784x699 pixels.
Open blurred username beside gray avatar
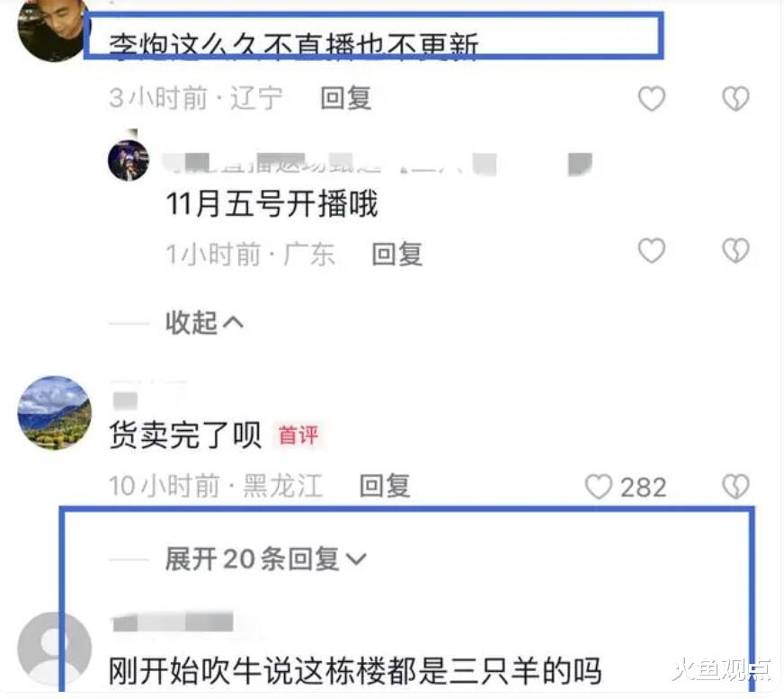click(173, 622)
